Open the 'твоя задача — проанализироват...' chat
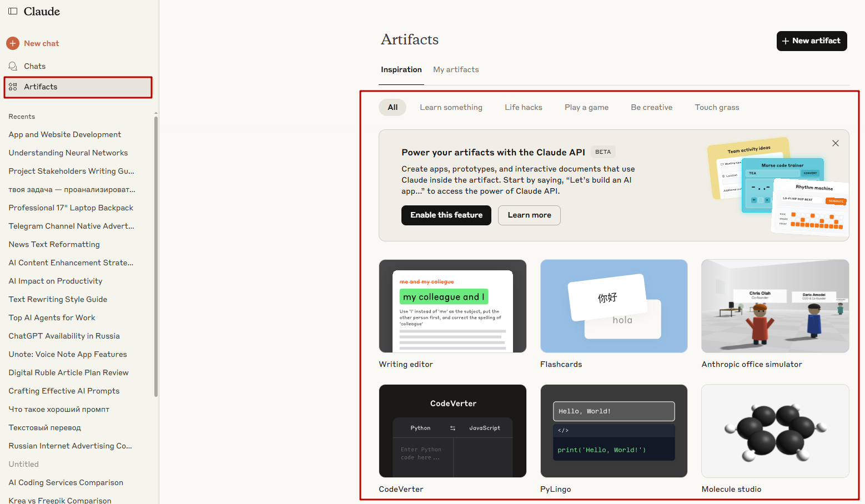Viewport: 865px width, 504px height. 72,189
